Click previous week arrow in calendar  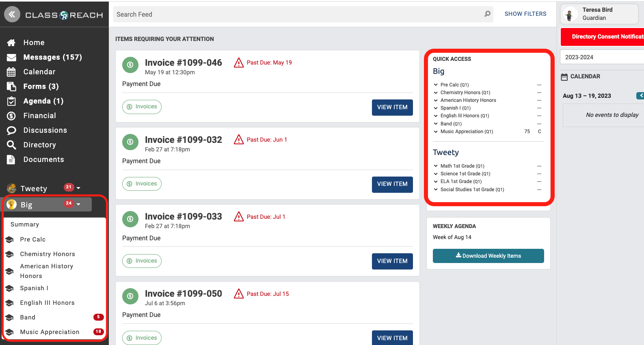(x=640, y=96)
